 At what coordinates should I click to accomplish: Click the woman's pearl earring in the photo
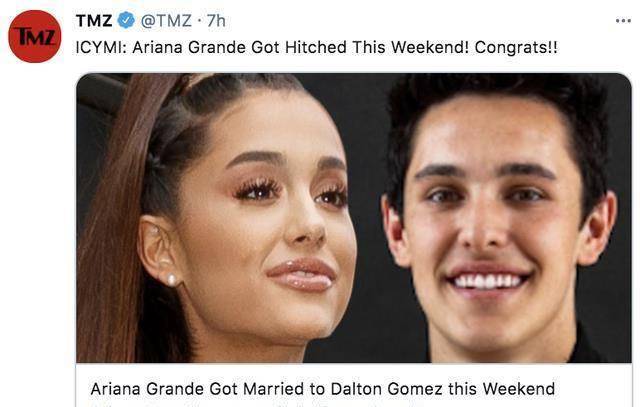click(171, 280)
